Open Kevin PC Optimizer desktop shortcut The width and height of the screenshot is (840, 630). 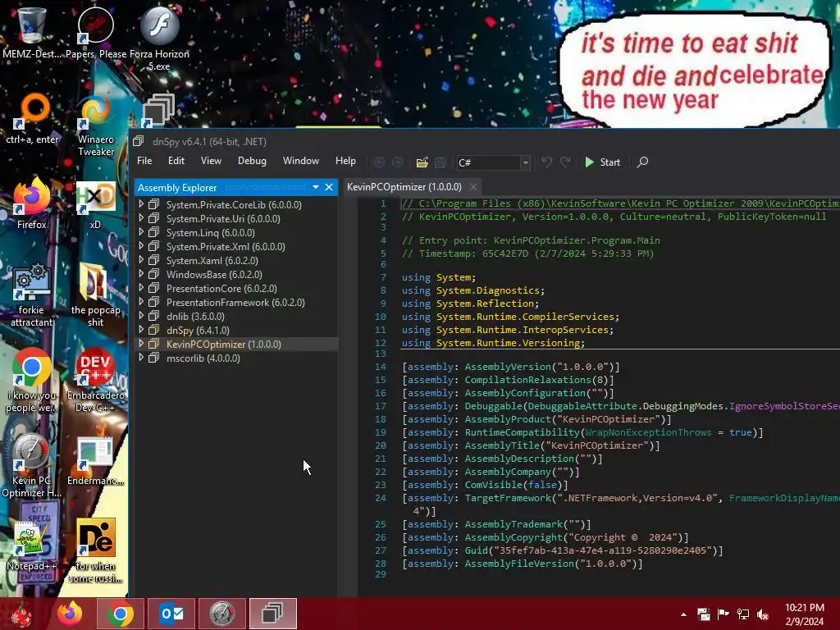32,465
